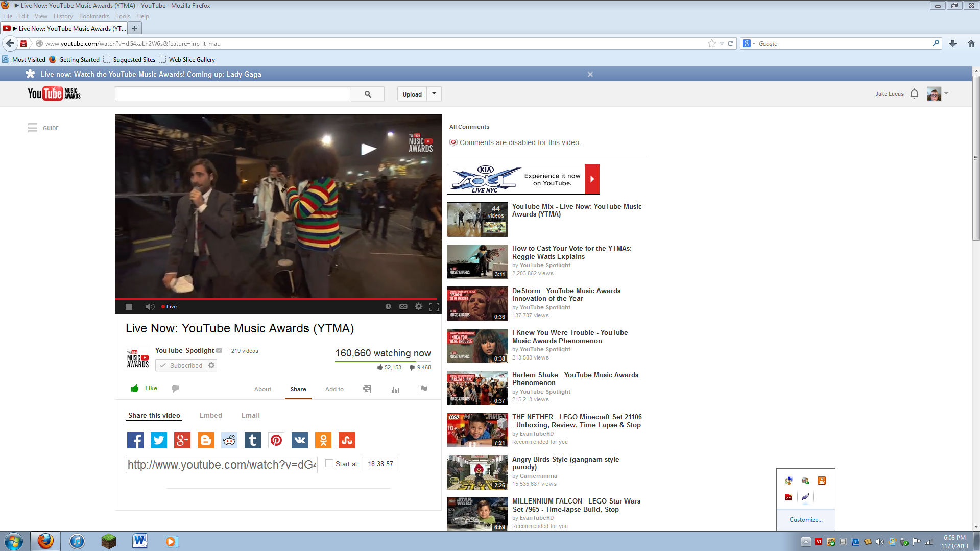Open the URL history dropdown arrow
The image size is (980, 551).
[722, 44]
